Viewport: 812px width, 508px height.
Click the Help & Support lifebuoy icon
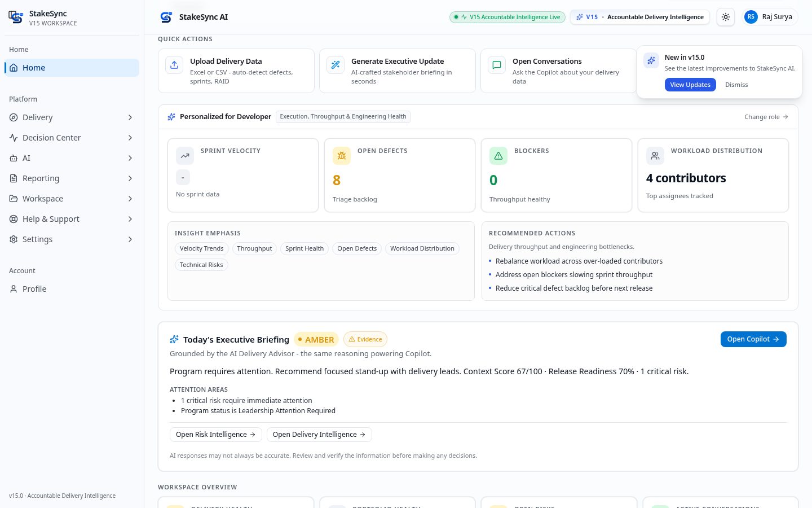(x=14, y=219)
